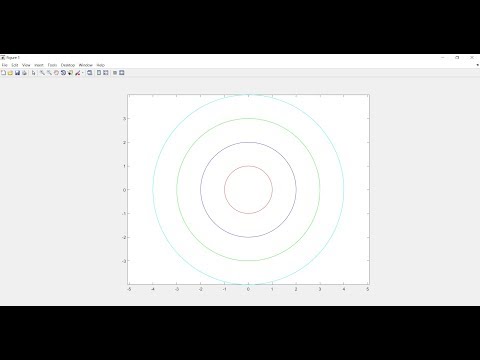This screenshot has height=360, width=480.
Task: Save the figure using the floppy disk icon
Action: [17, 73]
